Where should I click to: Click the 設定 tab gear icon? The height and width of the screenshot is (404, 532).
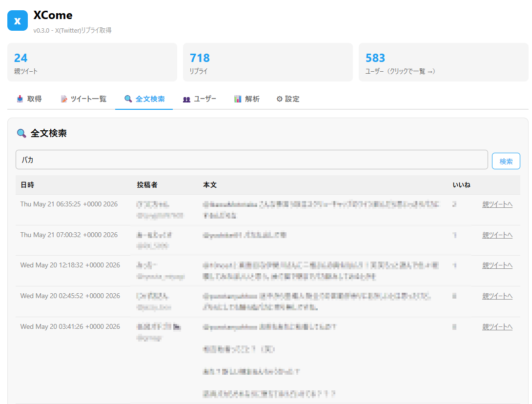coord(280,99)
